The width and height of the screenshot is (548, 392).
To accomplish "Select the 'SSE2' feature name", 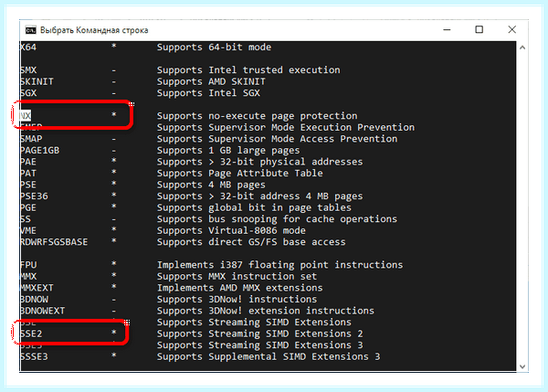I will tap(31, 334).
